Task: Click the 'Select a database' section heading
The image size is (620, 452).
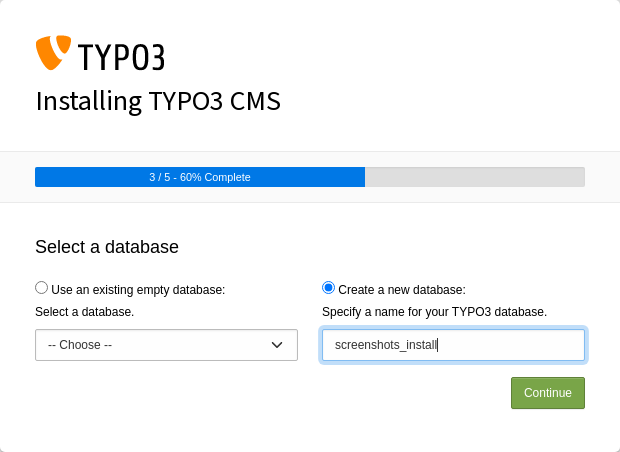Action: (107, 247)
